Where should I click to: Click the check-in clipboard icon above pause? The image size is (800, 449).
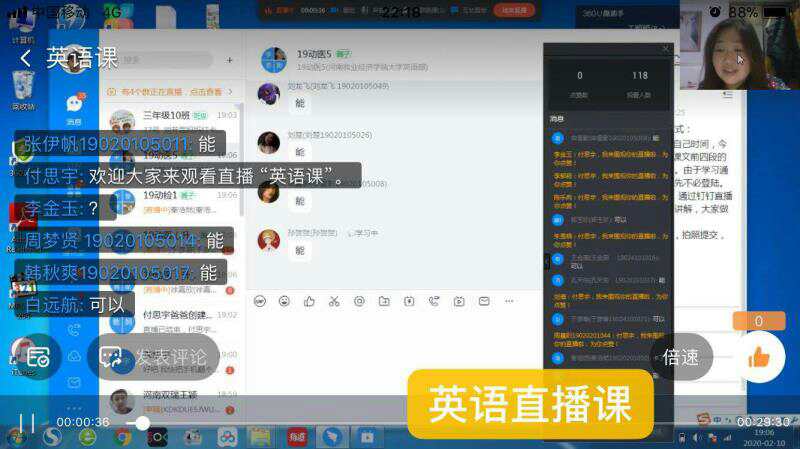coord(38,357)
